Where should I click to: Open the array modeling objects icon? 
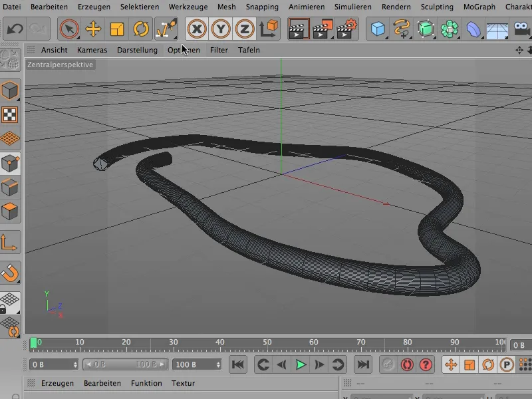[x=450, y=29]
